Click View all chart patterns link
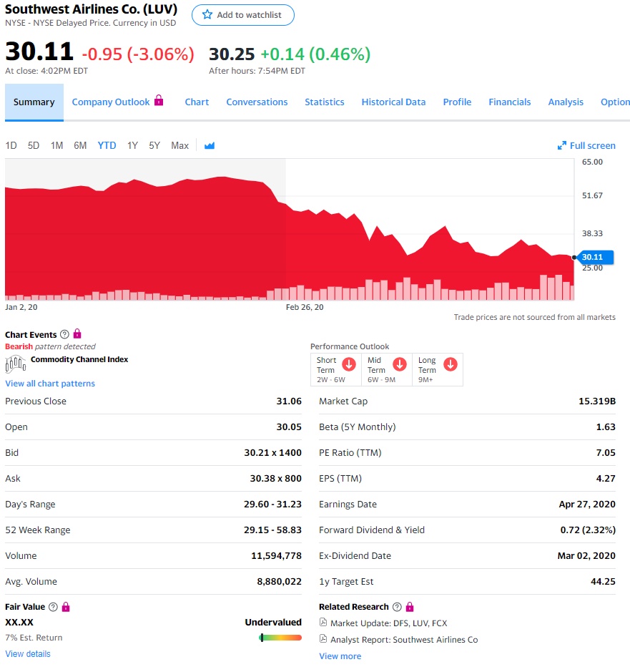This screenshot has width=630, height=672. (x=50, y=384)
